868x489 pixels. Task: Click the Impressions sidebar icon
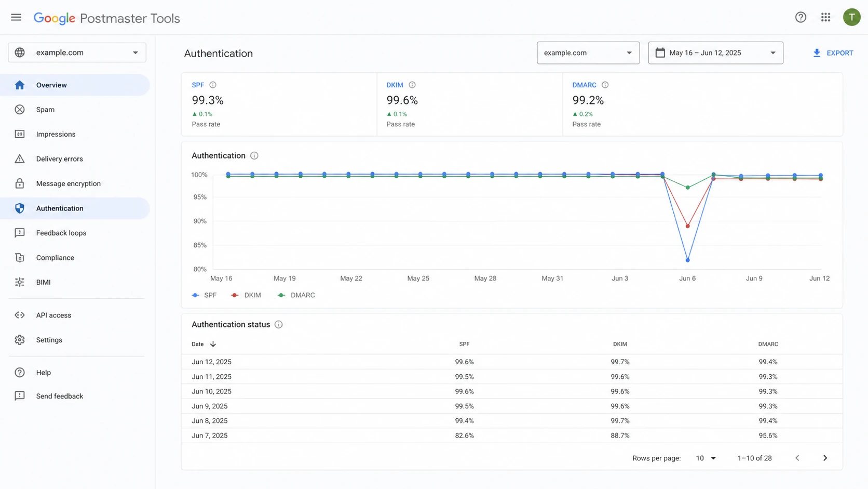tap(20, 134)
